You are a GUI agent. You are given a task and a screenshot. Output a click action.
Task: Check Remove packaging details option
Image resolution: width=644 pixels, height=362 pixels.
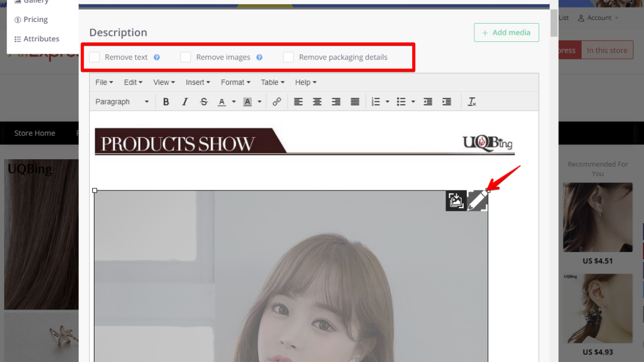pos(288,57)
